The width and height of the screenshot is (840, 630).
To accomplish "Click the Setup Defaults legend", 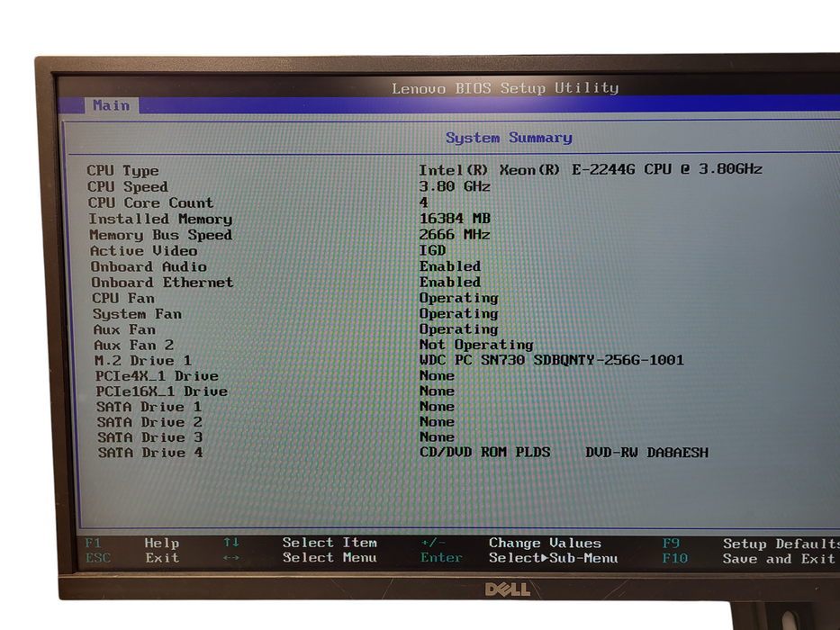I will point(781,544).
